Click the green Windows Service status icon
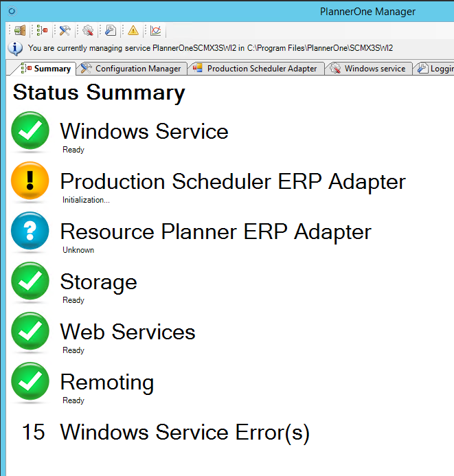Image resolution: width=454 pixels, height=476 pixels. (30, 131)
